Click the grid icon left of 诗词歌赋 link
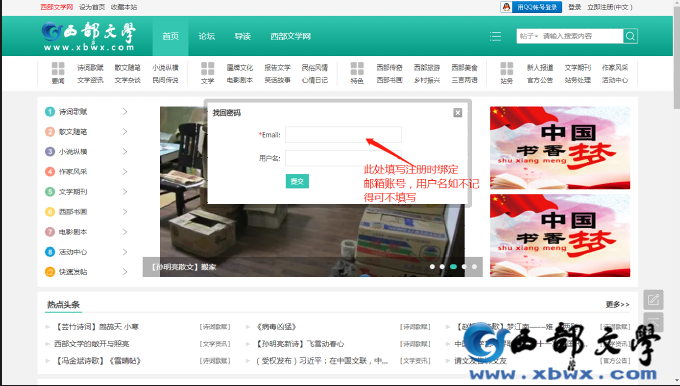The image size is (680, 386). pyautogui.click(x=58, y=69)
